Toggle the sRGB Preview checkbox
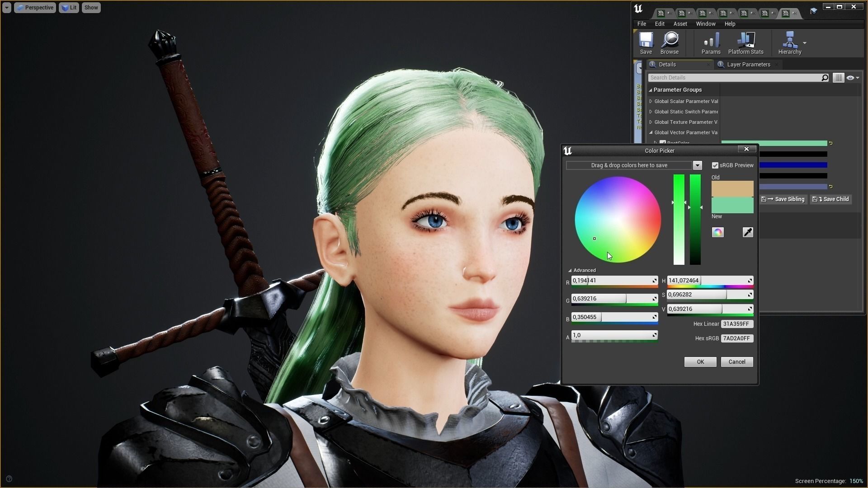 [x=715, y=165]
